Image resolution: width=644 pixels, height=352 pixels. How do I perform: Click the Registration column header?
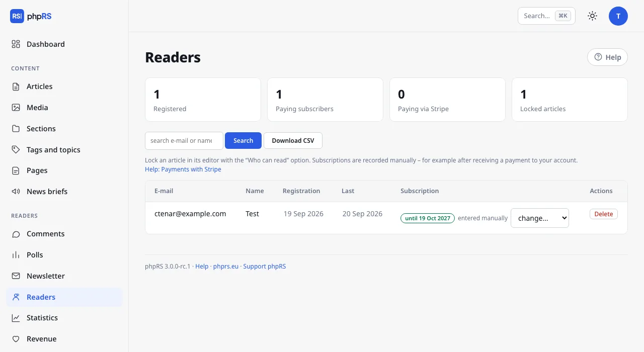point(301,191)
